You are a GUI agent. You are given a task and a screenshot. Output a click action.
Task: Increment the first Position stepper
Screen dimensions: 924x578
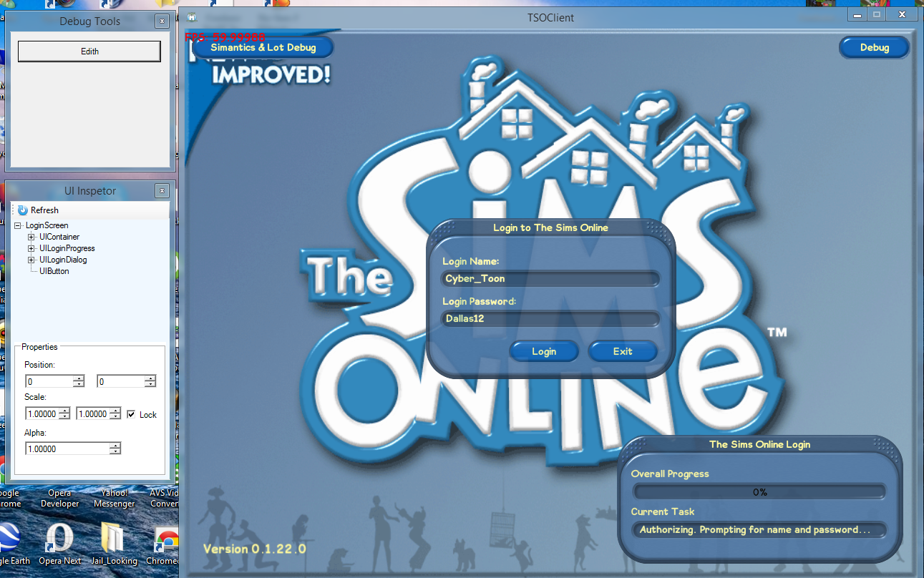tap(79, 378)
